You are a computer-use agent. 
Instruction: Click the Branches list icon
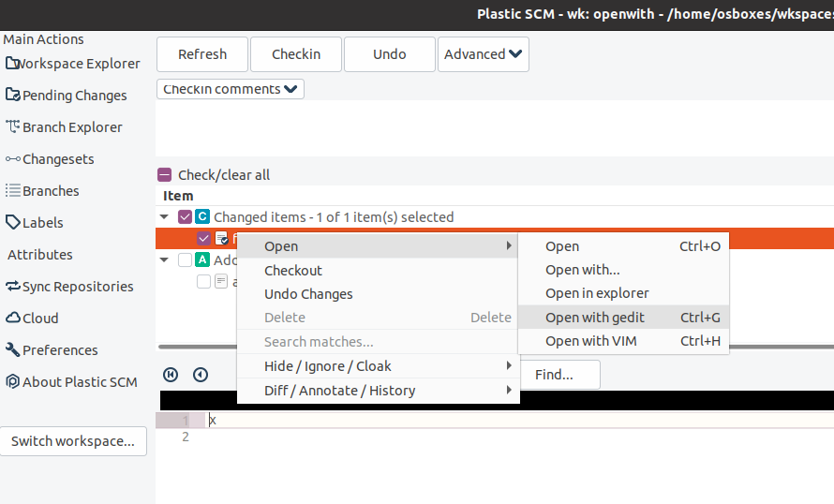click(x=13, y=190)
